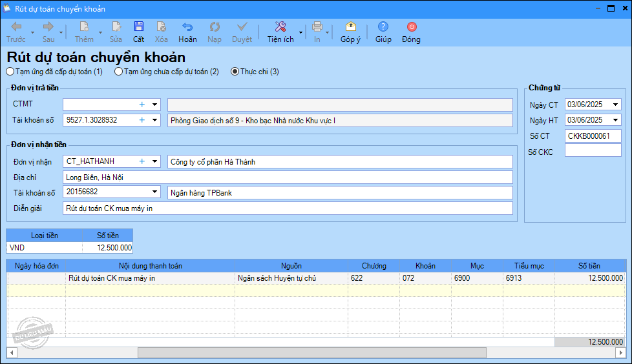Select Thực chi (3) option

tap(255, 72)
